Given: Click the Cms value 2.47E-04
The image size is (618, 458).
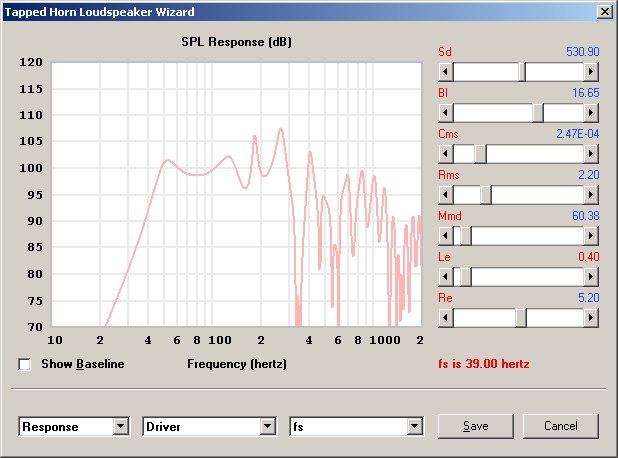Looking at the screenshot, I should [x=578, y=134].
